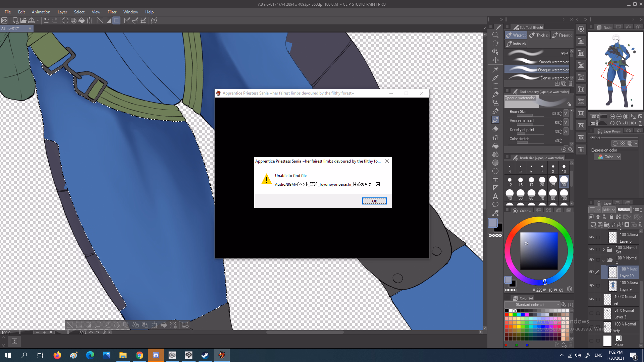Hide Layer 10 via eye icon
This screenshot has height=362, width=644.
click(x=591, y=272)
